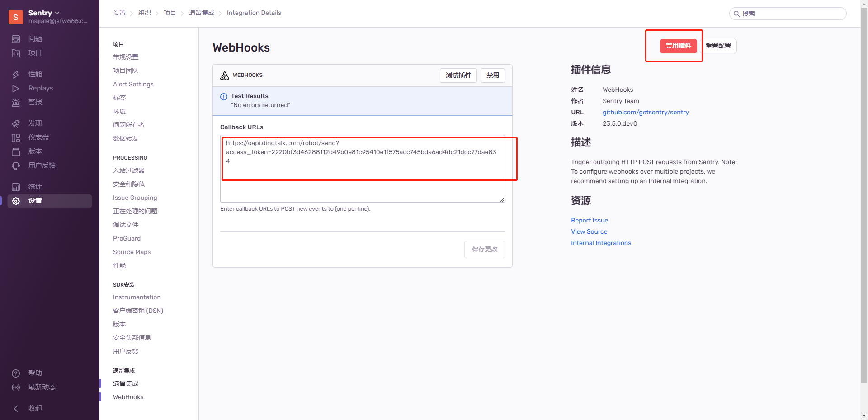
Task: Open the 最新动态 broadcast icon
Action: coord(16,387)
